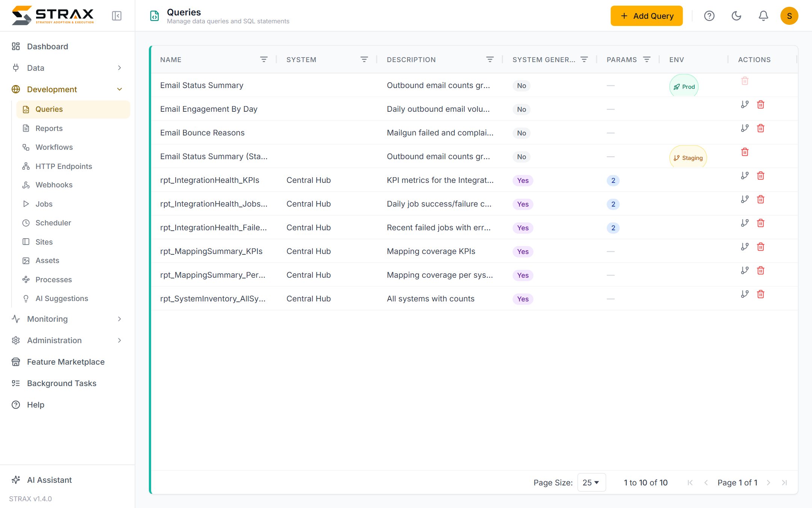
Task: Delete the Email Status Summary (Sta... query
Action: [x=745, y=152]
